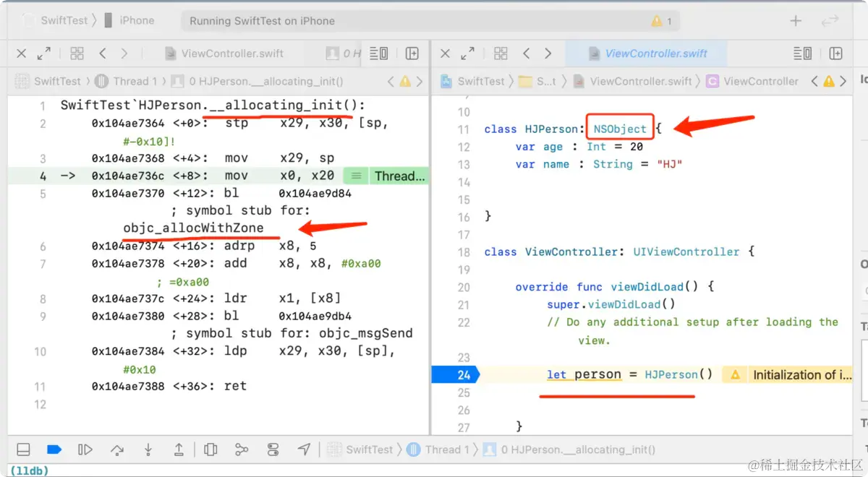Screen dimensions: 868x477
Task: Deactivate breakpoints in the debug bar
Action: pyautogui.click(x=54, y=450)
